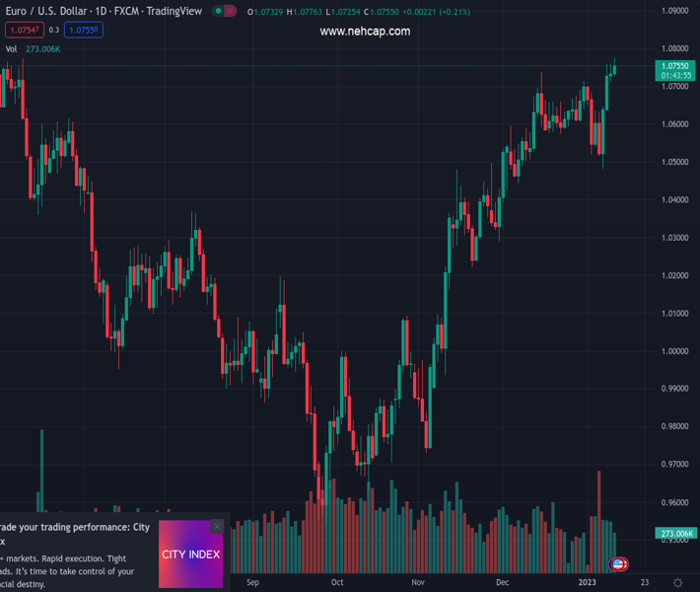Click the current price label 1.07550
This screenshot has height=592, width=700.
tap(675, 66)
